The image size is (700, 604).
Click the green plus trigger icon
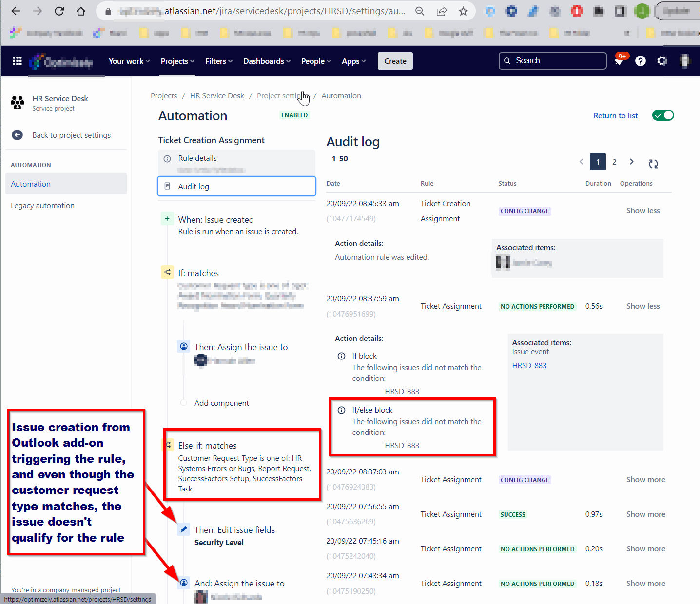click(x=167, y=219)
